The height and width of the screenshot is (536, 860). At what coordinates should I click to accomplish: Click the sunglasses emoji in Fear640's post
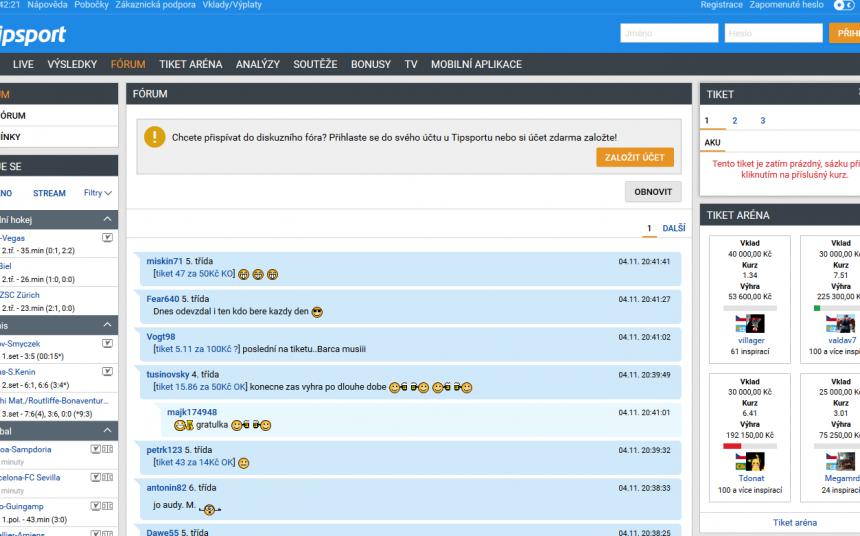(317, 312)
